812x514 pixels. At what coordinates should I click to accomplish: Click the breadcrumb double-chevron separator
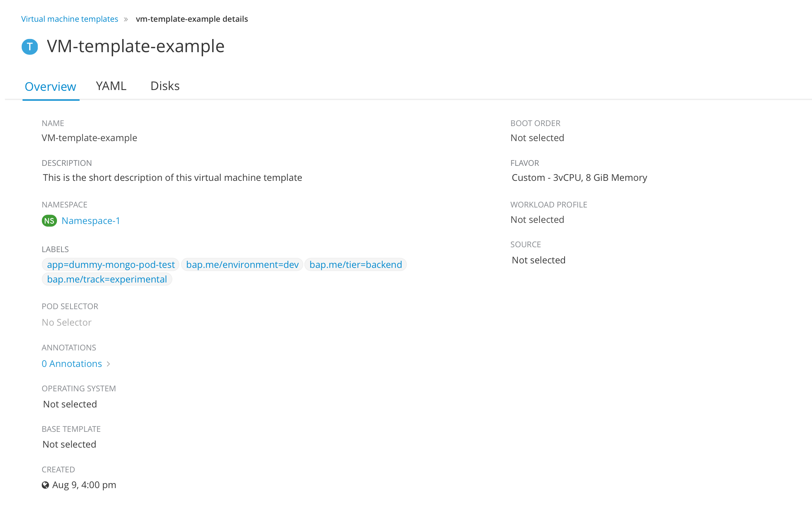click(x=126, y=19)
